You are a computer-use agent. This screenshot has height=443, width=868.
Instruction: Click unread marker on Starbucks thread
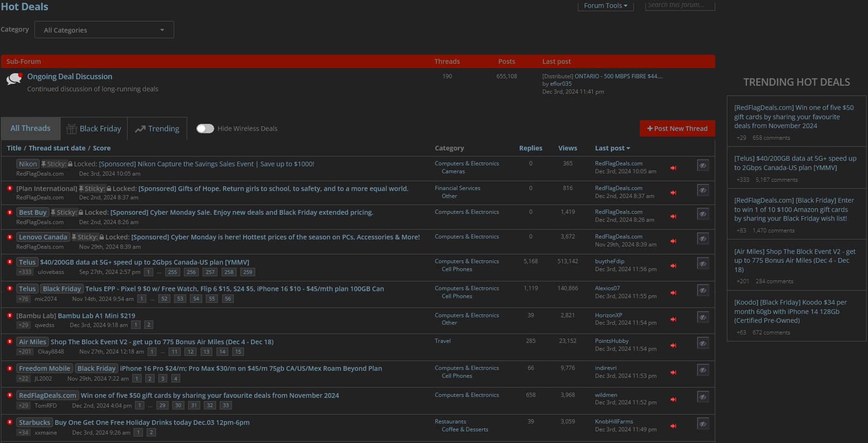click(9, 422)
